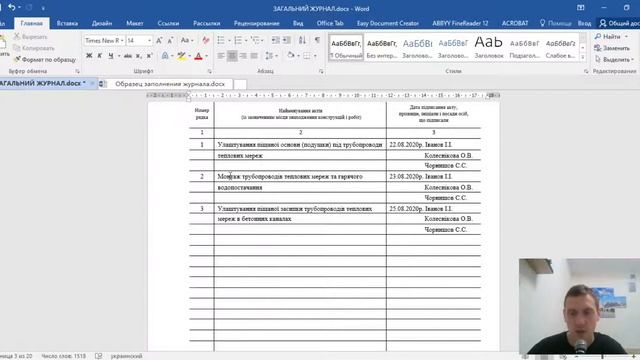Decrease font size with the small A icon
Image resolution: width=640 pixels, height=360 pixels.
170,40
